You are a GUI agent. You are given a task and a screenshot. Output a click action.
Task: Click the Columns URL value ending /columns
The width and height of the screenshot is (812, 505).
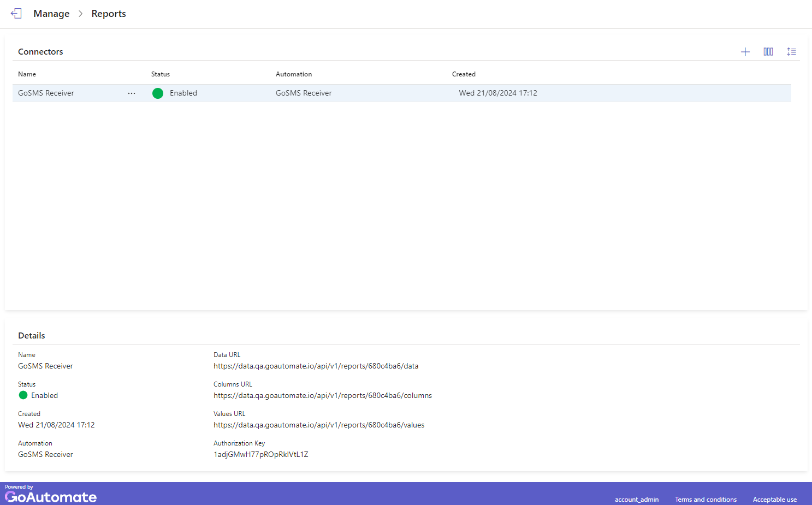click(x=323, y=396)
